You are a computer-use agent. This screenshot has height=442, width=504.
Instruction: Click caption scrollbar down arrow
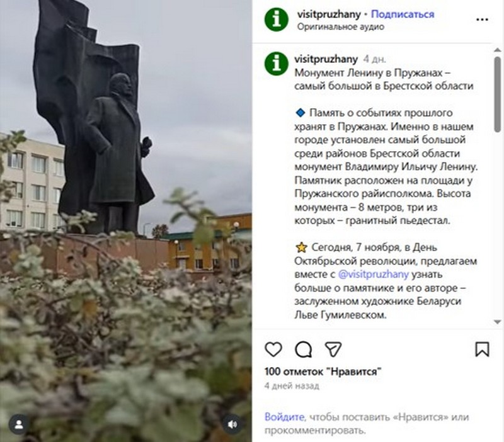497,322
